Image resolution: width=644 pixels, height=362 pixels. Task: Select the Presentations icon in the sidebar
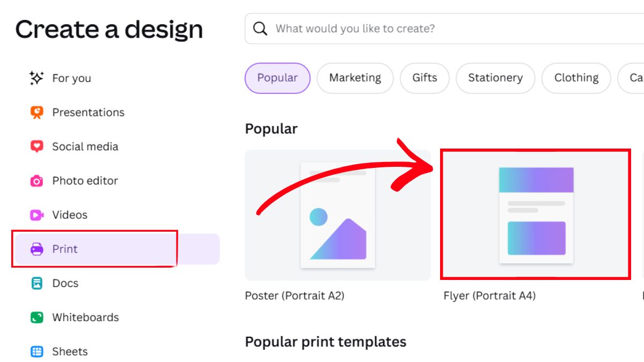[x=37, y=112]
